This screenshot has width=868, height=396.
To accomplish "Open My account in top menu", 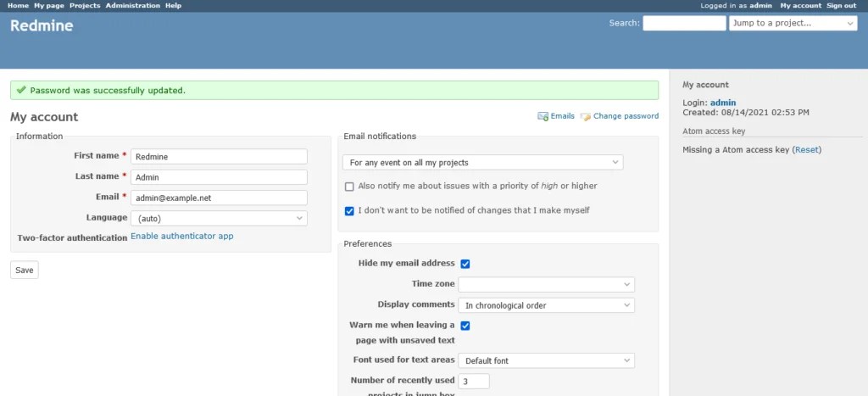I will pyautogui.click(x=800, y=6).
